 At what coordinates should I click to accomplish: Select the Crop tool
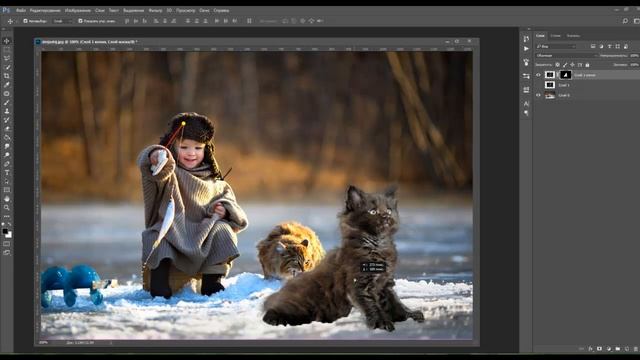pos(7,76)
